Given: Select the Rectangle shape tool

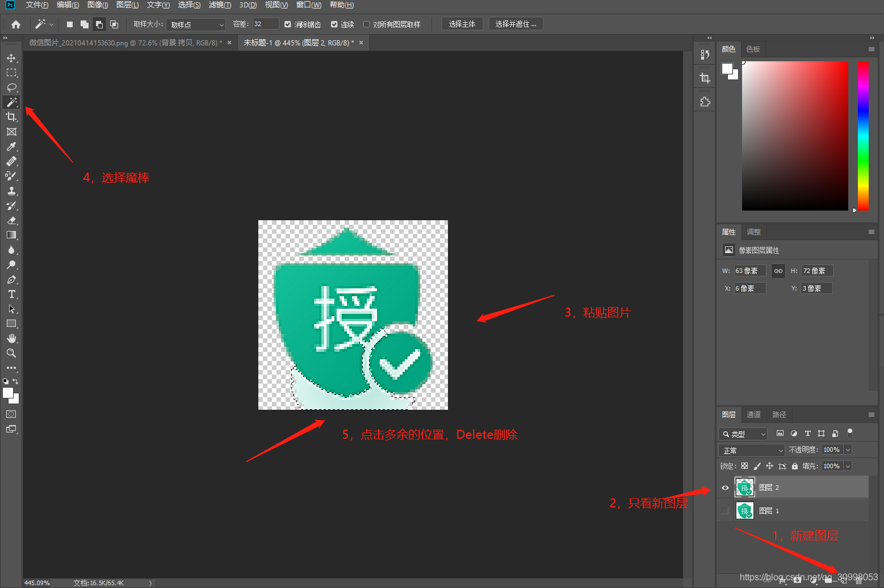Looking at the screenshot, I should [x=11, y=324].
